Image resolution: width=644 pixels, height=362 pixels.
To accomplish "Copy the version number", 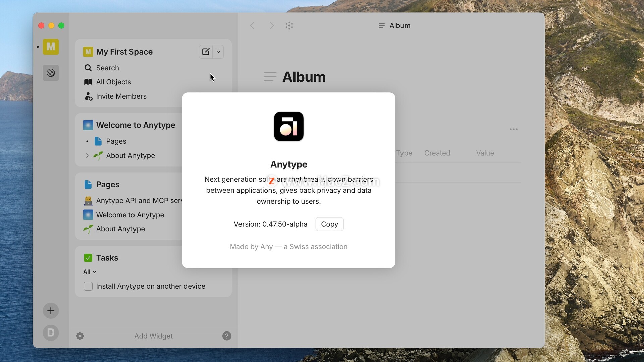I will [329, 224].
